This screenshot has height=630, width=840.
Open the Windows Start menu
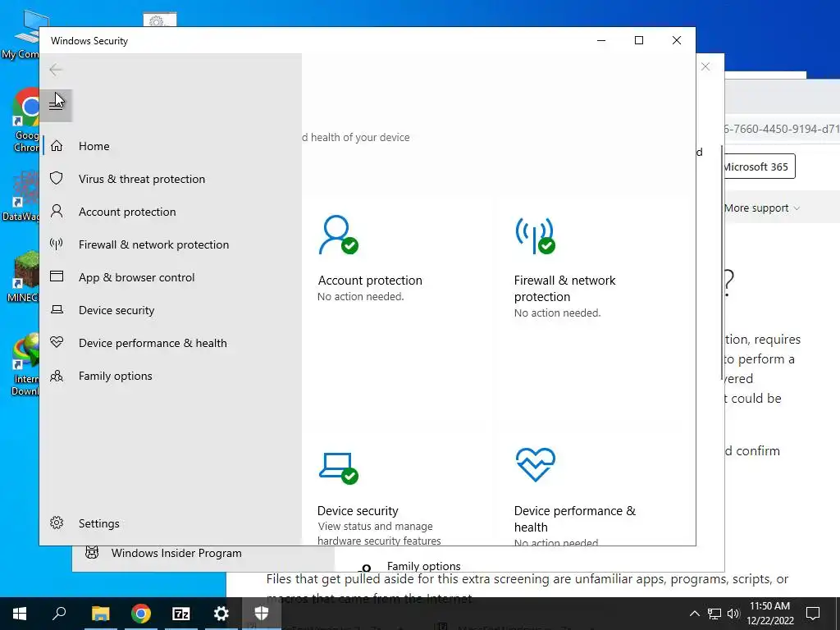(x=20, y=614)
